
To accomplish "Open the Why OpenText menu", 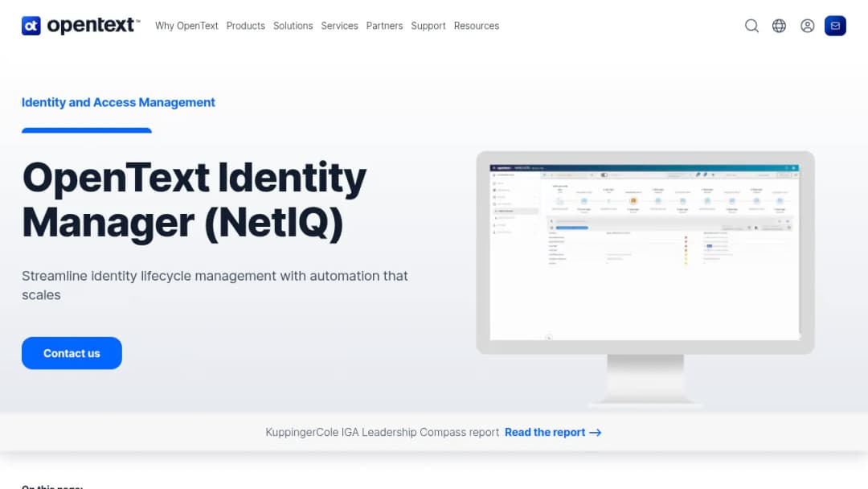I will [x=186, y=26].
